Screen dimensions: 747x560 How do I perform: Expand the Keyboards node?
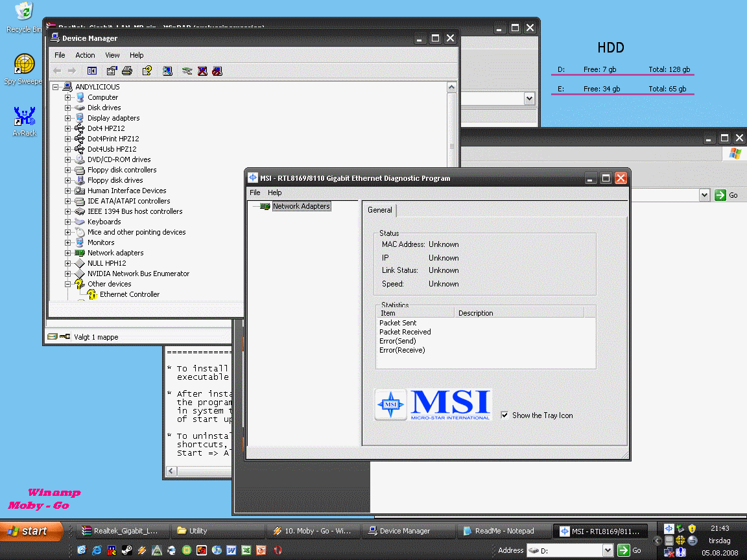click(67, 222)
